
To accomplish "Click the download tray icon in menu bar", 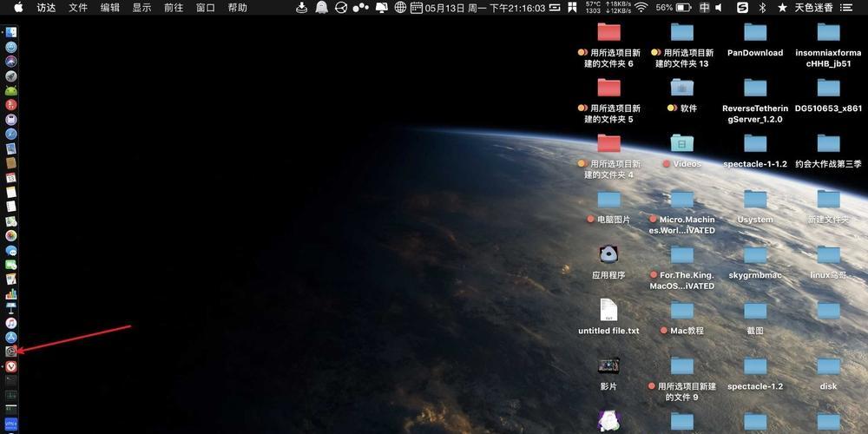I will [301, 7].
